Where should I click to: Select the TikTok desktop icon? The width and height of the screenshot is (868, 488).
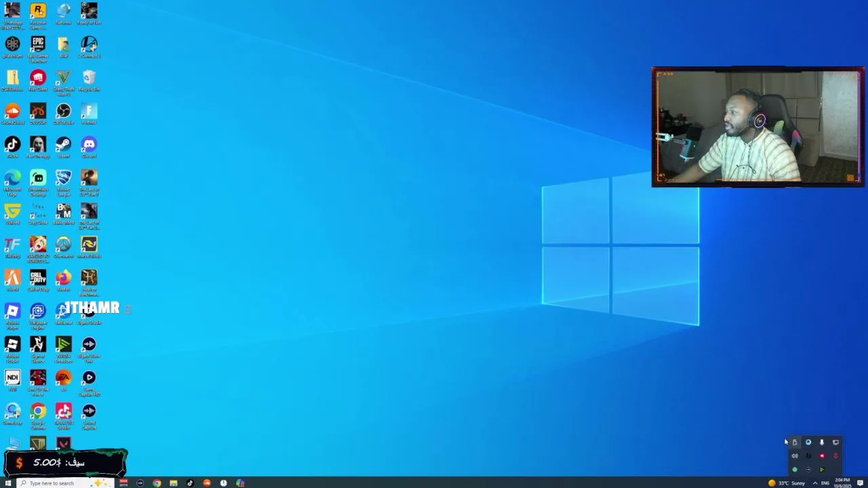pos(12,147)
